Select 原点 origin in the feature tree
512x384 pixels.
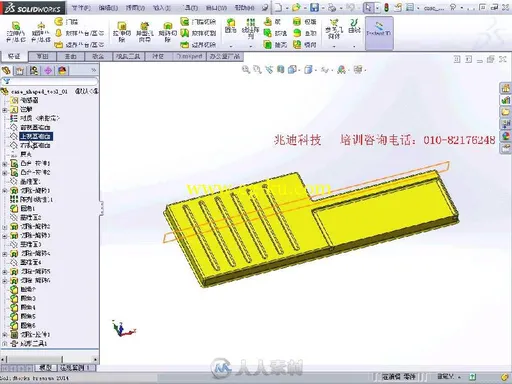26,154
